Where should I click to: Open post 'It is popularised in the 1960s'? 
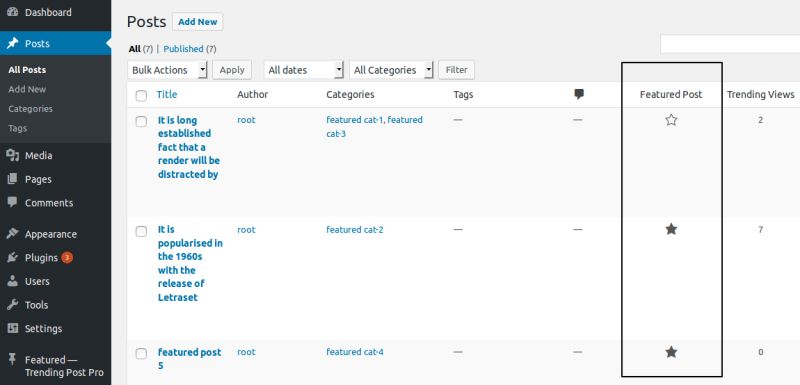(x=190, y=264)
